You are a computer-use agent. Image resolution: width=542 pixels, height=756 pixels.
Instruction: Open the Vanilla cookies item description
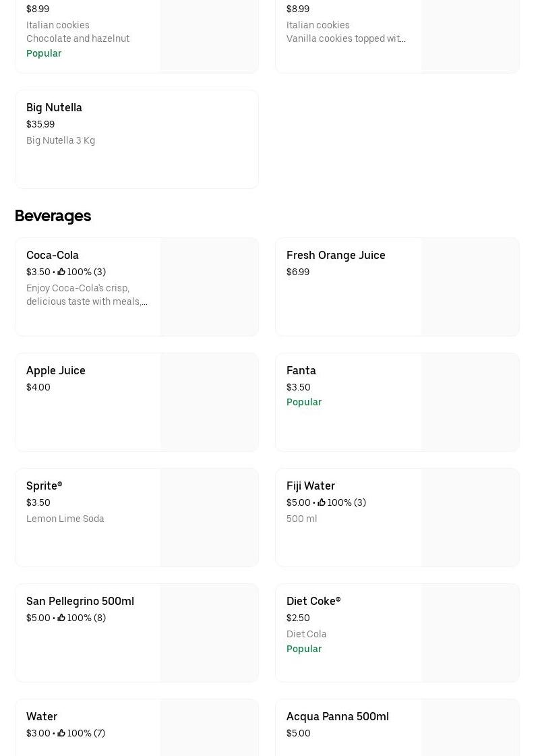(346, 38)
